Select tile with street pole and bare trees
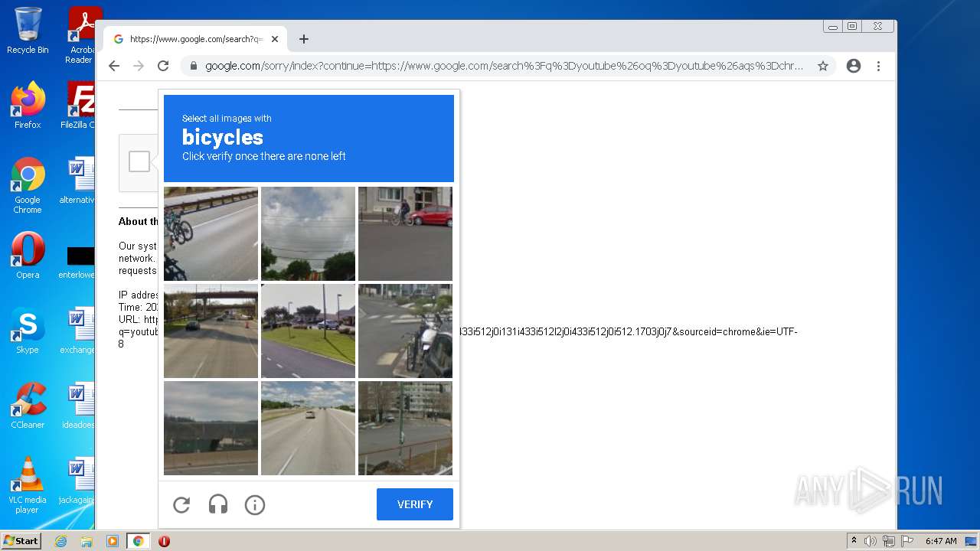This screenshot has width=980, height=551. click(x=405, y=428)
